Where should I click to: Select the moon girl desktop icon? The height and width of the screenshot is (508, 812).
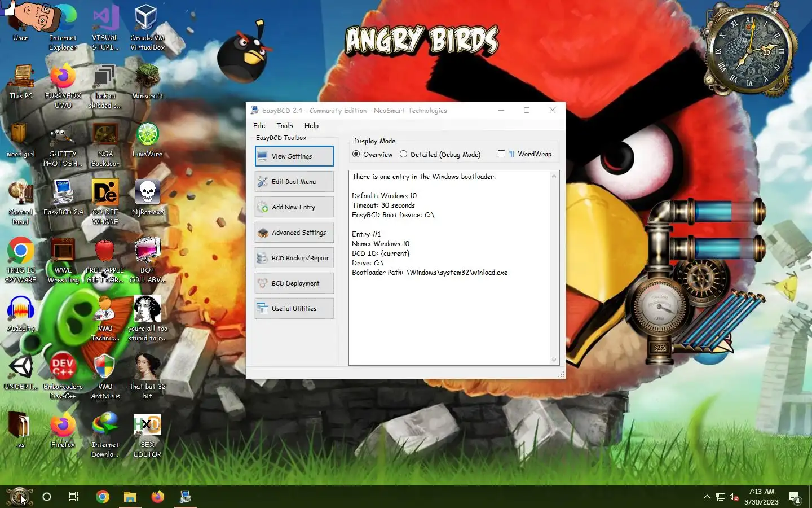[21, 140]
